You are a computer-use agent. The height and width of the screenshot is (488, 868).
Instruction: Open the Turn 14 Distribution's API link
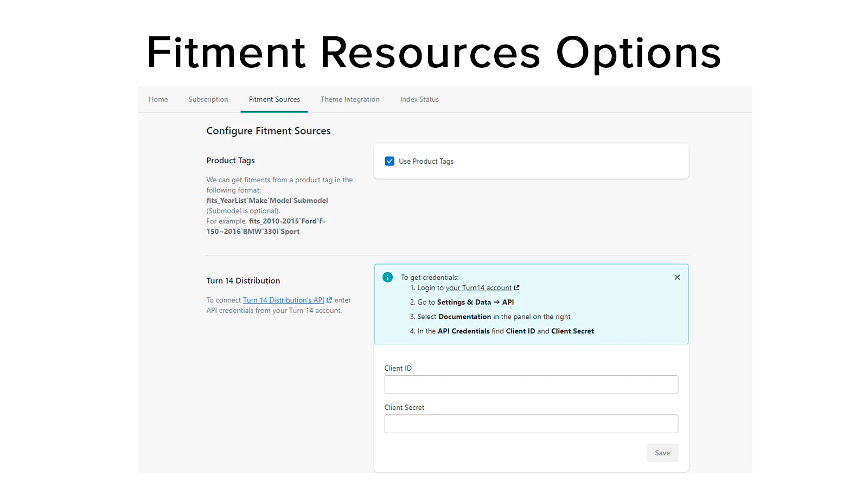[x=283, y=300]
